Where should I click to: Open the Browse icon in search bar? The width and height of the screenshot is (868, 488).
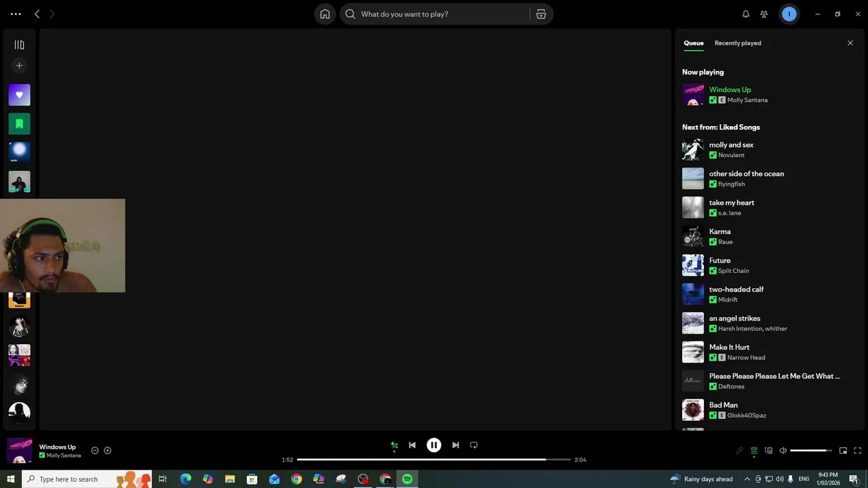541,14
